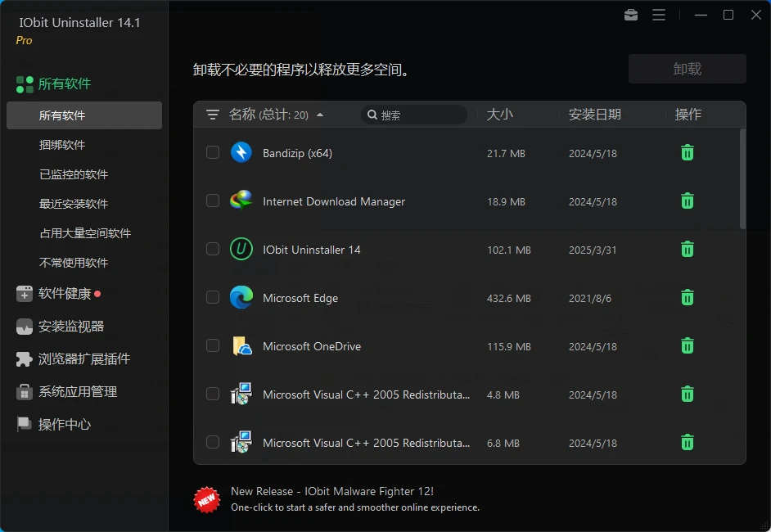Click the 名称 (总计: 20) column header
The width and height of the screenshot is (771, 532).
(268, 115)
